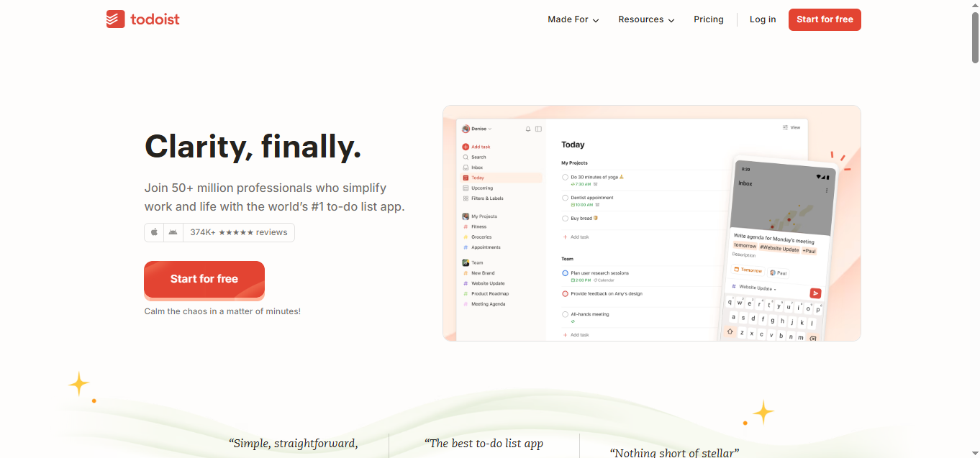The image size is (980, 458).
Task: Click the hash icon beside the Appointments project
Action: click(x=466, y=247)
